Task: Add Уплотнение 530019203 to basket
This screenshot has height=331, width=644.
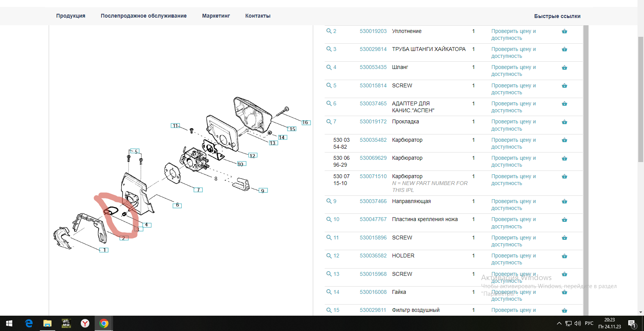Action: 564,31
